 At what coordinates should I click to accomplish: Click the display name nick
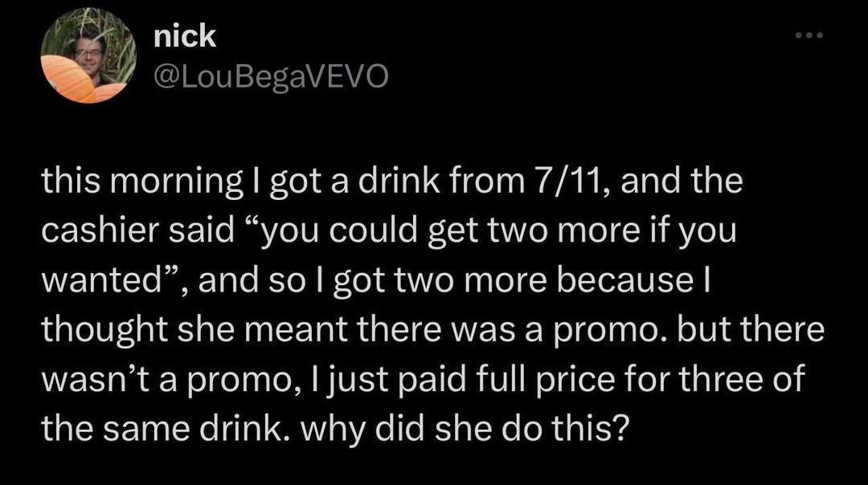184,37
